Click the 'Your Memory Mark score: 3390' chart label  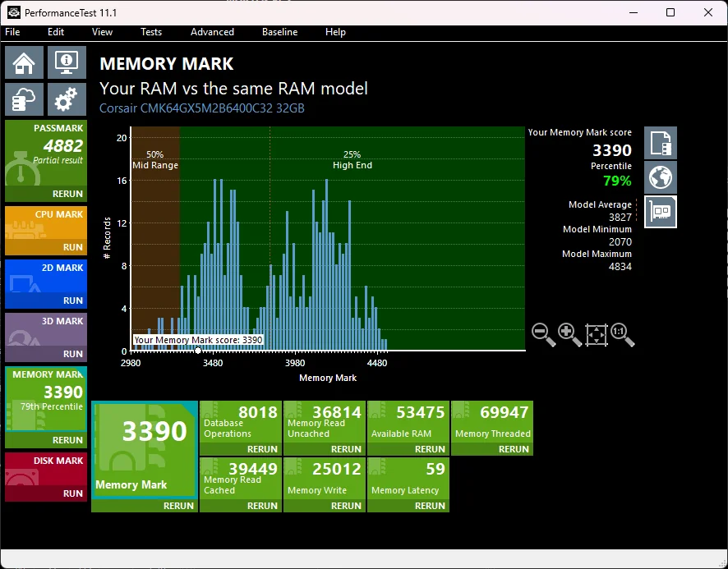coord(198,340)
